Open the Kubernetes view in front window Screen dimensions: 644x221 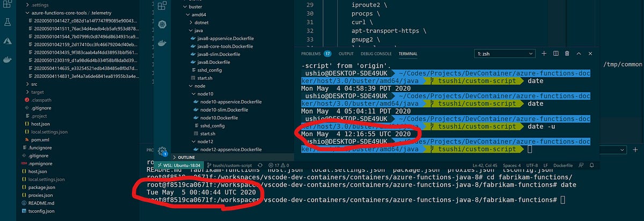163,25
